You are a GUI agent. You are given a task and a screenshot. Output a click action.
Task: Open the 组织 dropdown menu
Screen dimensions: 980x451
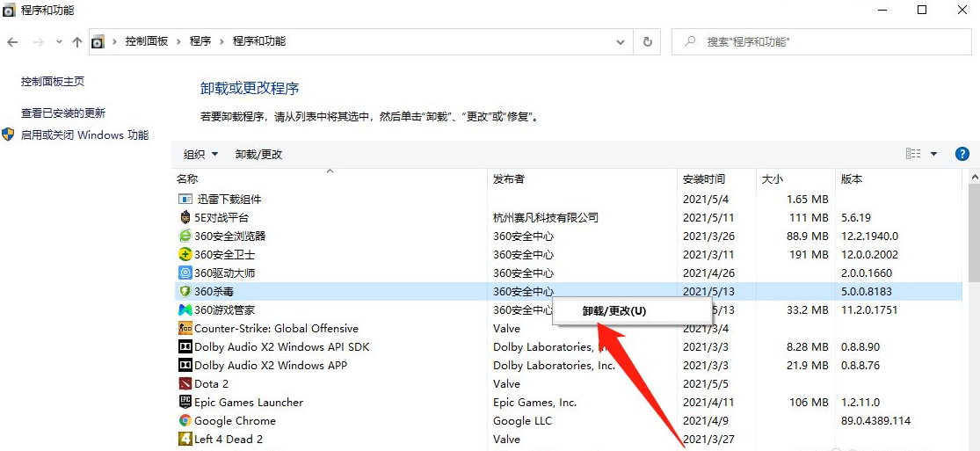pos(200,154)
